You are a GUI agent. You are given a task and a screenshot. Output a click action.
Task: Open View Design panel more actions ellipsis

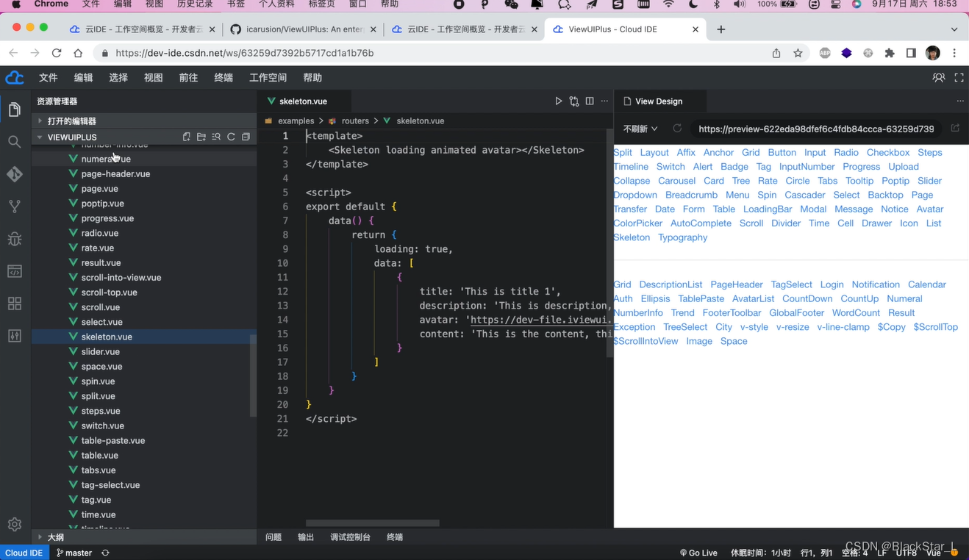[x=959, y=101]
